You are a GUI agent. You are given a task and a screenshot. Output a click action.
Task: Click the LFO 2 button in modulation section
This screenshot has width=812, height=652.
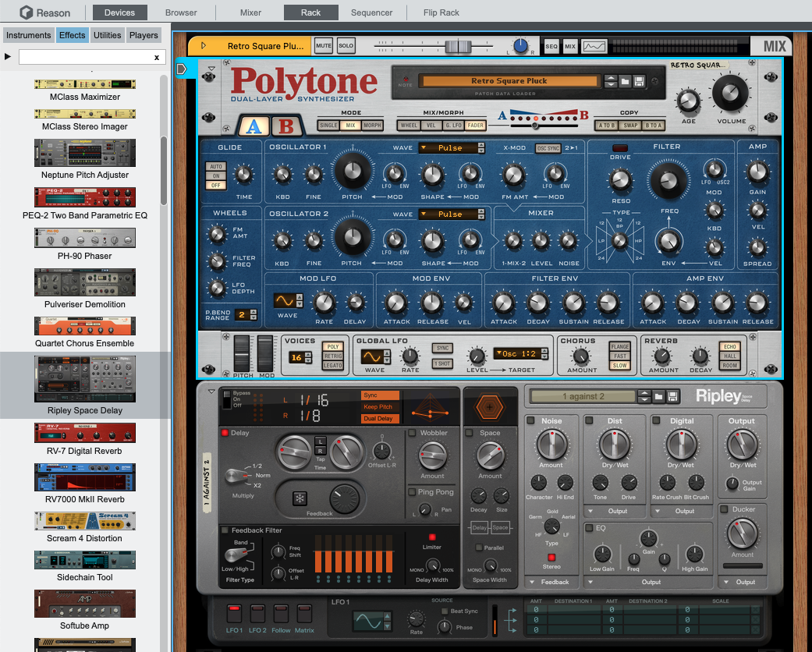tap(257, 614)
